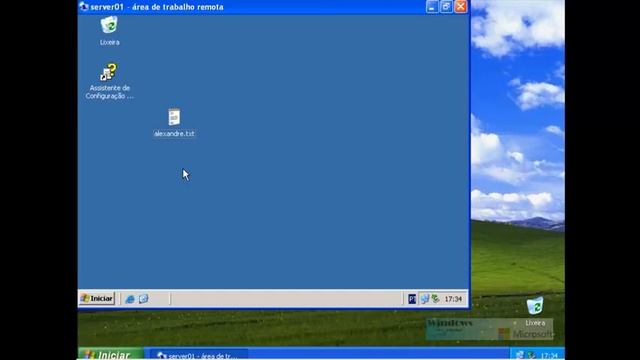The image size is (640, 360).
Task: Click the server01 taskbar button on local taskbar
Action: coord(199,355)
